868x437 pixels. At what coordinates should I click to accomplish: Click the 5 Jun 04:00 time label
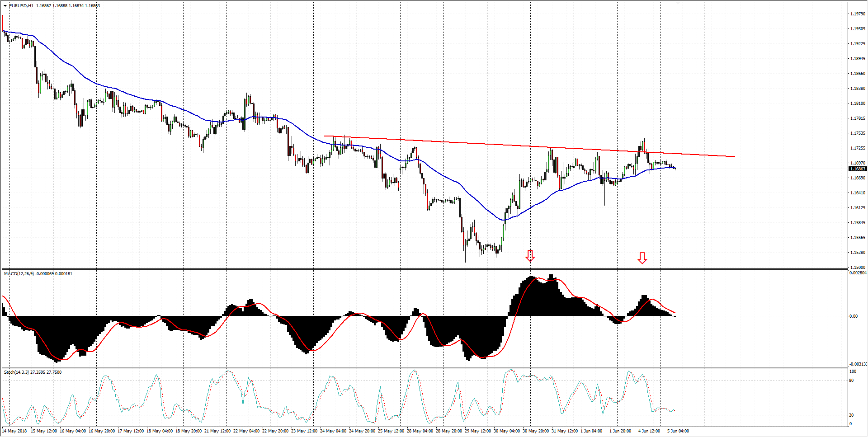pyautogui.click(x=678, y=431)
